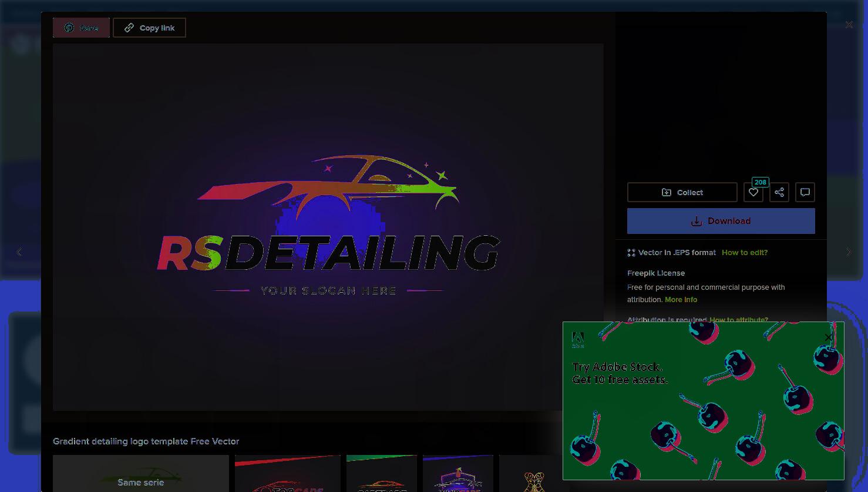The image size is (868, 492).
Task: Open thumbnail with green corner and orange car
Action: 382,474
